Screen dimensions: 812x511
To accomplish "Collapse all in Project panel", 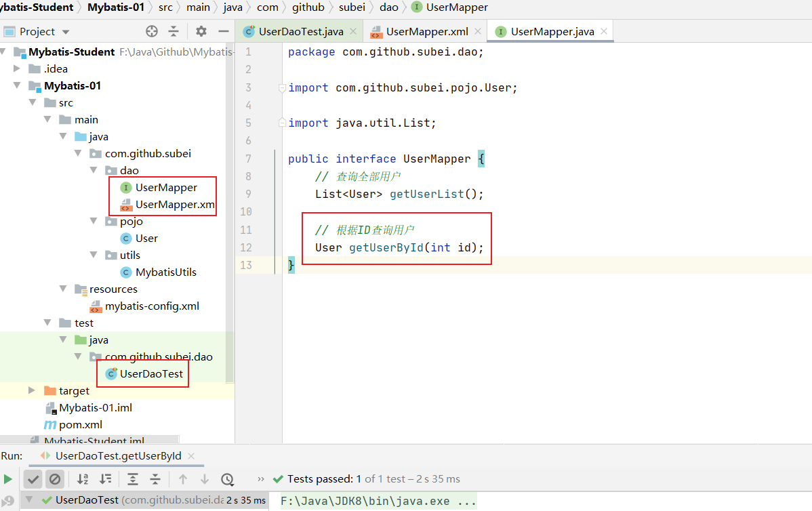I will click(174, 31).
